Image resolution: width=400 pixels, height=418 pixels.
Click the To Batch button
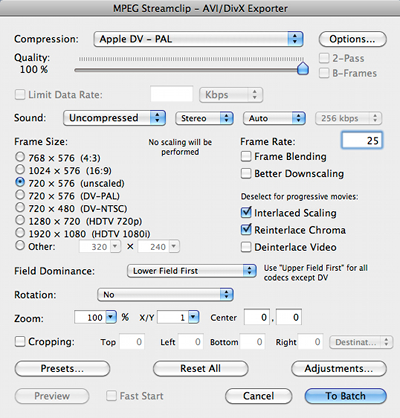(x=346, y=396)
